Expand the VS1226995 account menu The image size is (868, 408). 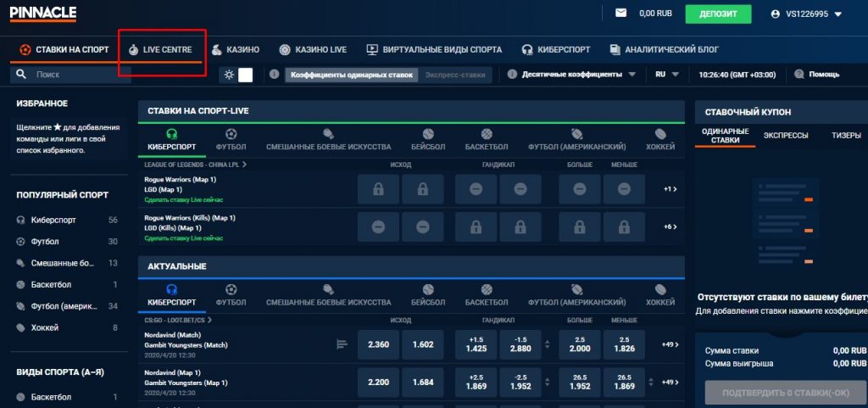coord(806,14)
